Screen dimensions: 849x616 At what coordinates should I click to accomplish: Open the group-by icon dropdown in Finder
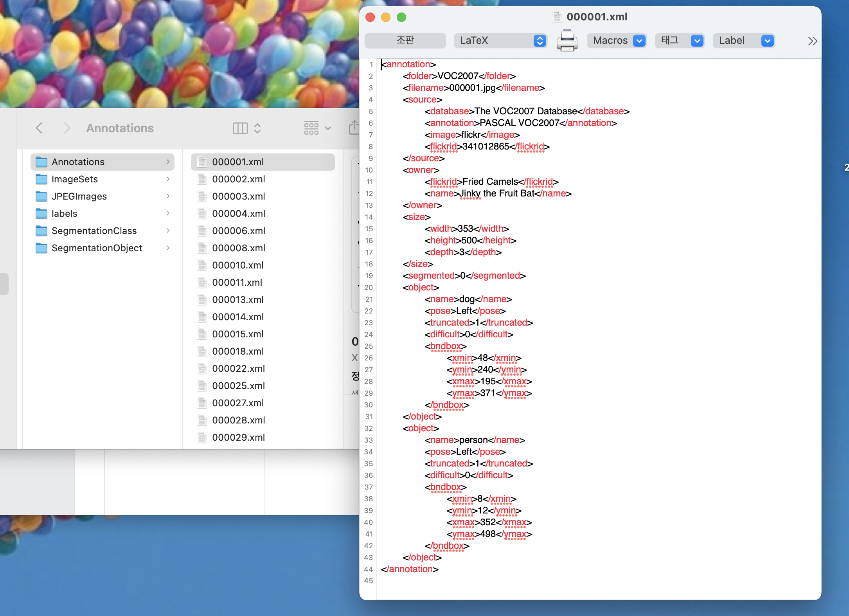click(x=317, y=128)
